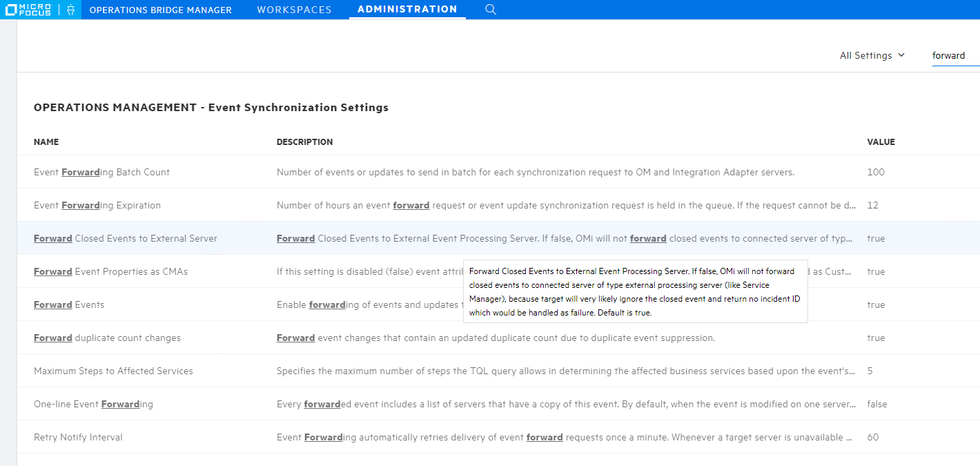Sort the table by the NAME column

click(46, 142)
